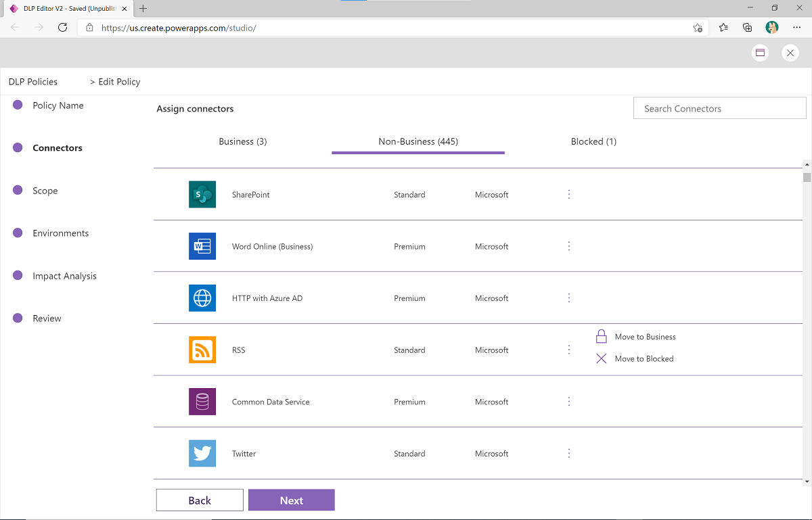Expand the three-dot menu for Twitter
The height and width of the screenshot is (520, 812).
point(569,453)
